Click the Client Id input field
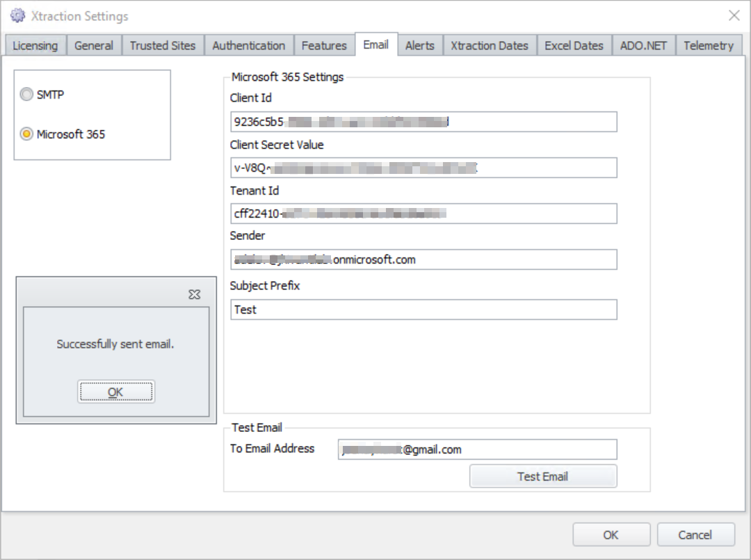Screen dimensions: 751x560 (x=423, y=121)
